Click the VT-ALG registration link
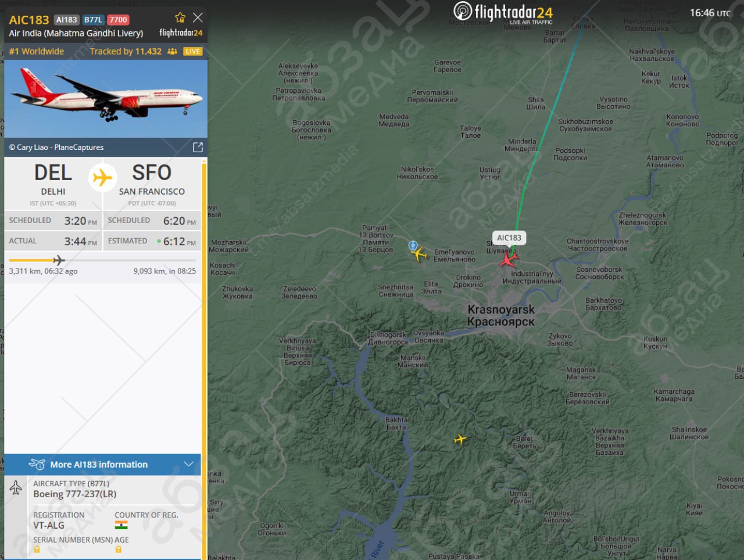The image size is (744, 560). 49,525
